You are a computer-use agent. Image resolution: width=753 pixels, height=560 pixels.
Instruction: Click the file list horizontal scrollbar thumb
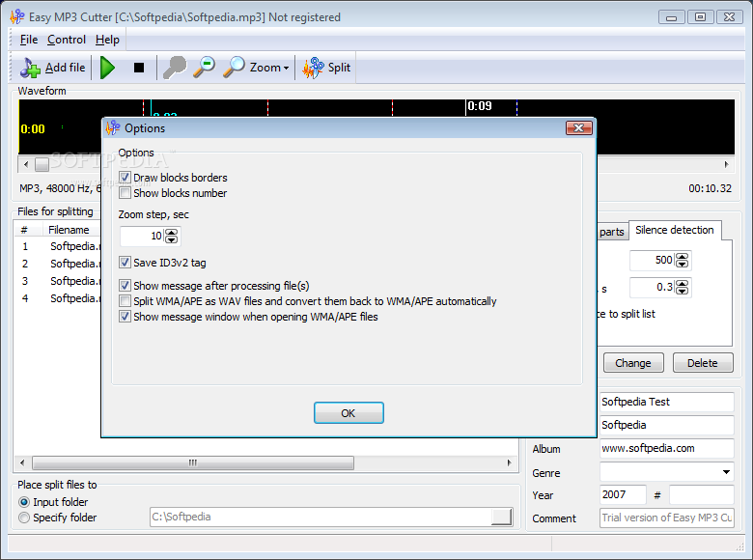click(x=193, y=463)
